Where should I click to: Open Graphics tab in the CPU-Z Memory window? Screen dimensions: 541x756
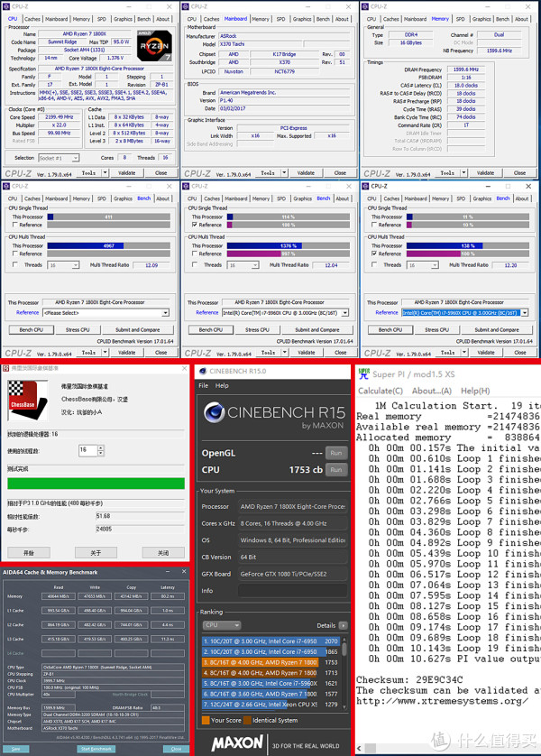point(481,19)
